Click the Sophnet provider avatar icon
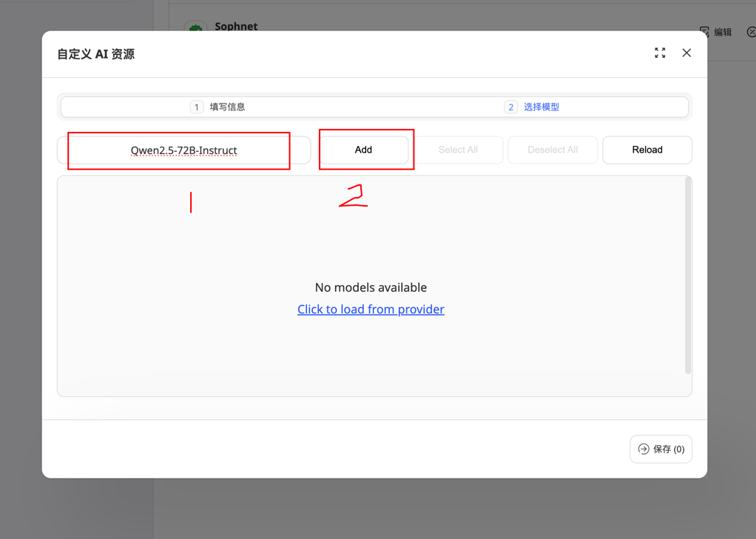The height and width of the screenshot is (539, 756). (196, 27)
